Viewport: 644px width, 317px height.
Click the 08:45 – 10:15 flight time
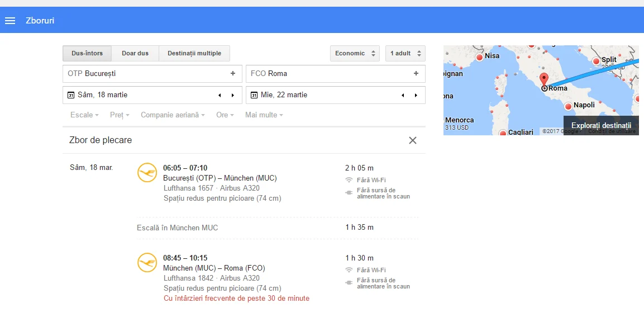pos(185,258)
